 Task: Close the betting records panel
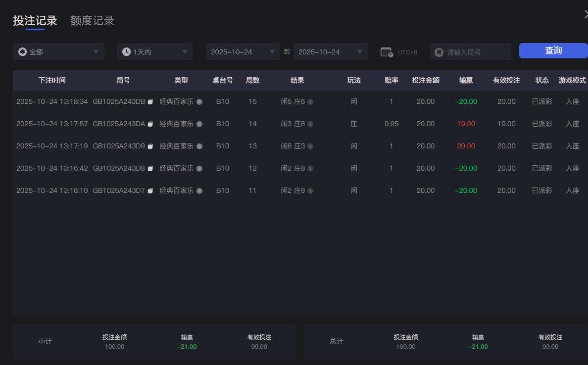coord(586,14)
